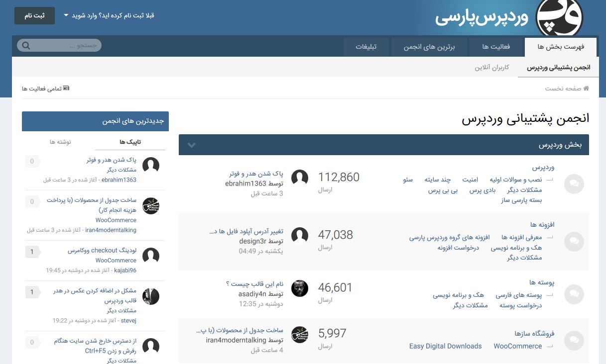Viewport: 606px width, 364px height.
Task: Open امنیت subforum link
Action: pyautogui.click(x=470, y=180)
